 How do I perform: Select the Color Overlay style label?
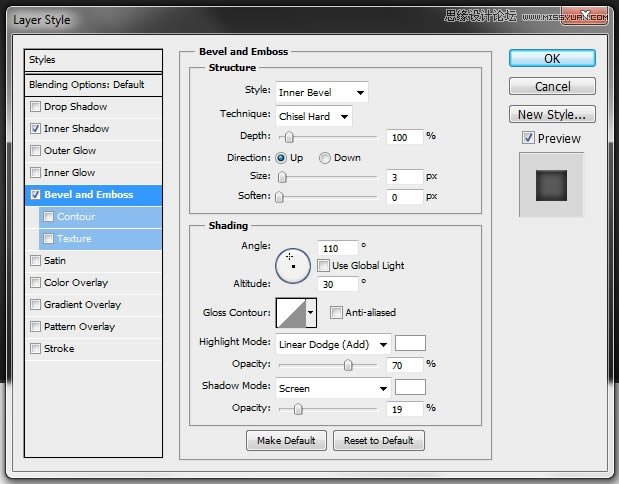76,283
